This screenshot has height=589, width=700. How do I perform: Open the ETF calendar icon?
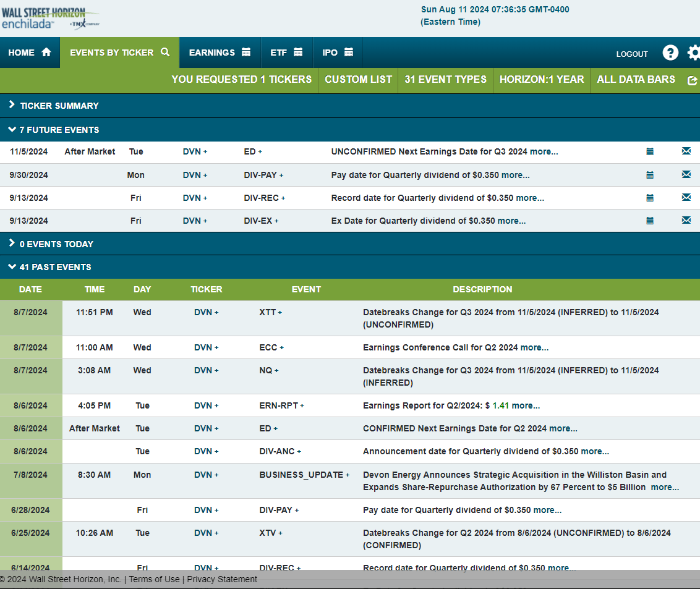pyautogui.click(x=298, y=52)
